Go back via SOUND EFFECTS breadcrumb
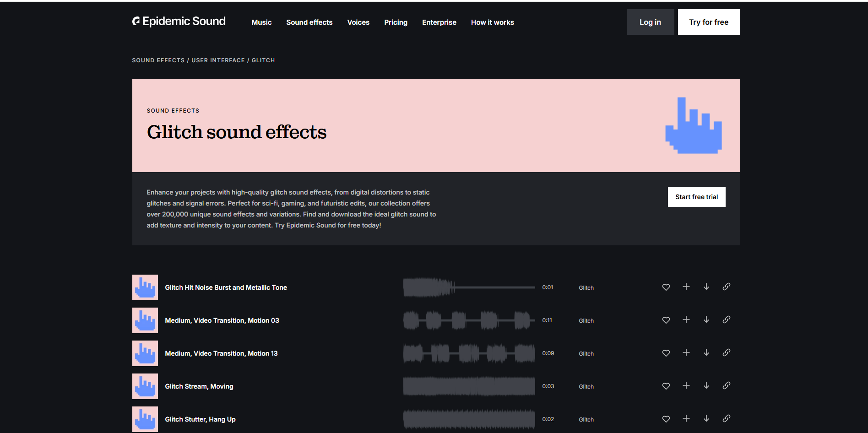 tap(158, 60)
